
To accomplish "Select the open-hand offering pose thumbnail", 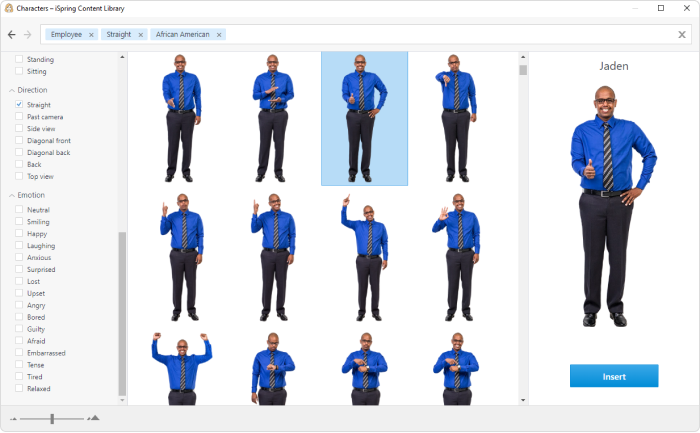I will (181, 118).
